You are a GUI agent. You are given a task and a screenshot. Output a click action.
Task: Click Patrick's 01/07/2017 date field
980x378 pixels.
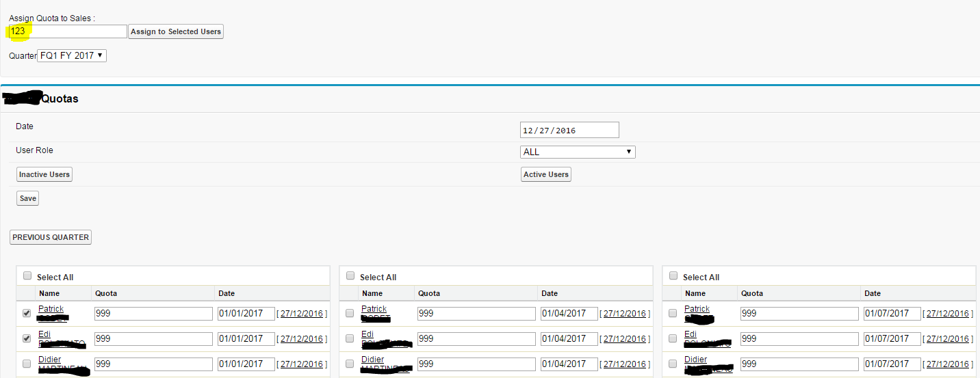coord(892,314)
